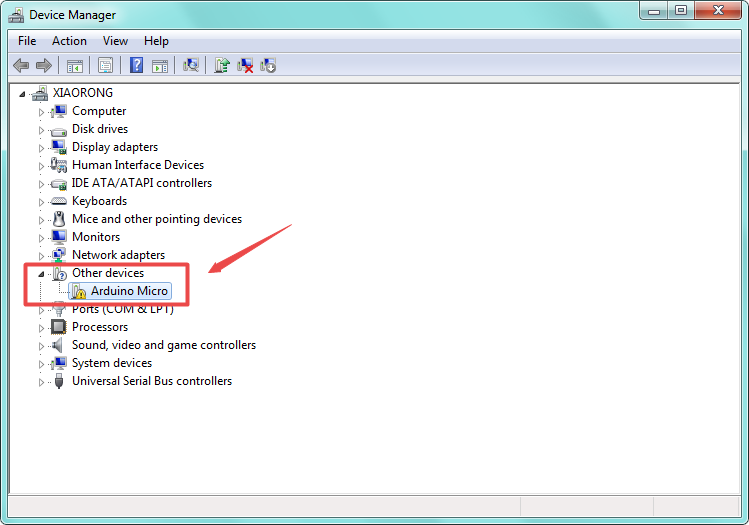Click the Keyboards category icon
Viewport: 749px width, 525px height.
(x=59, y=201)
